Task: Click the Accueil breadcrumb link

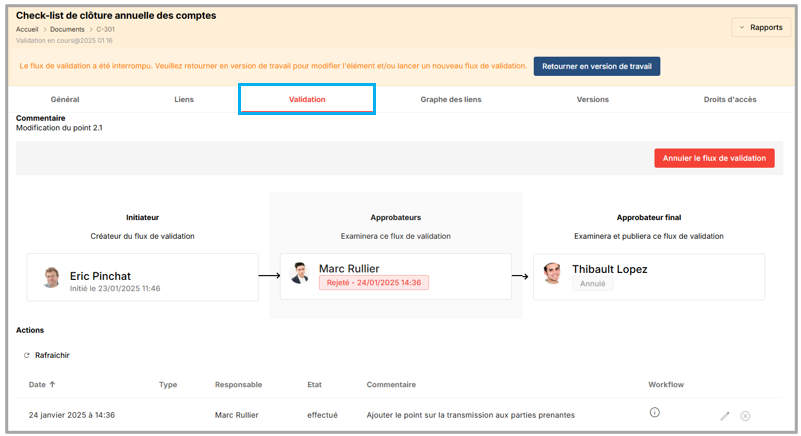Action: coord(27,30)
